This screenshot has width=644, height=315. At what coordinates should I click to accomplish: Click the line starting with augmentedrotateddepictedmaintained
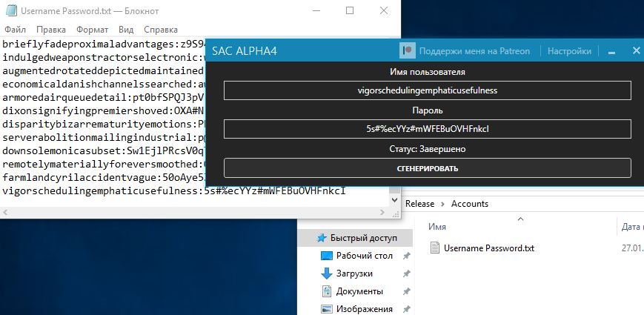103,71
